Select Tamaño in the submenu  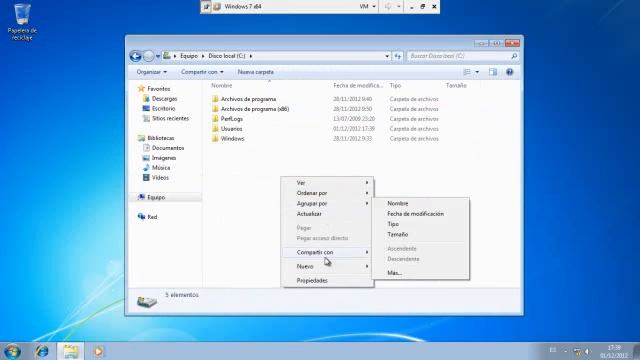[x=420, y=235]
